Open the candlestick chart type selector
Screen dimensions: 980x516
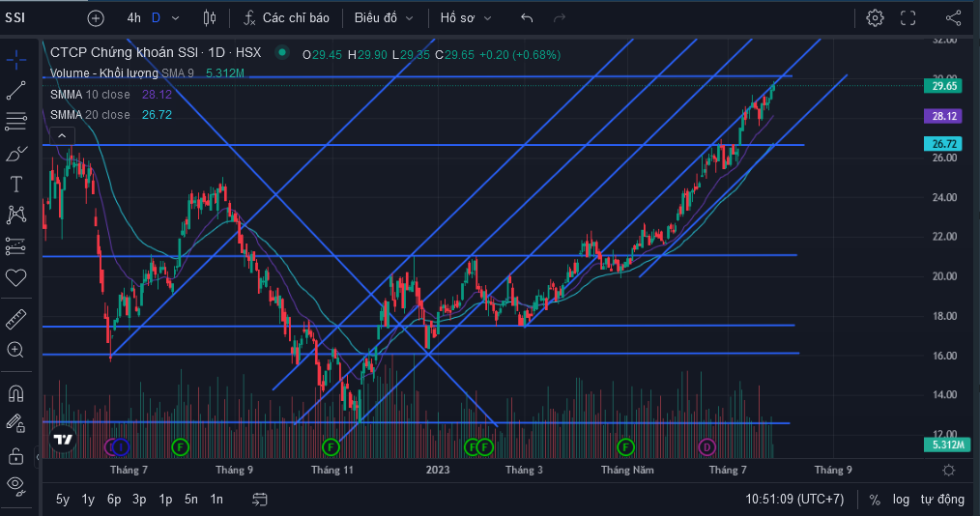(210, 18)
